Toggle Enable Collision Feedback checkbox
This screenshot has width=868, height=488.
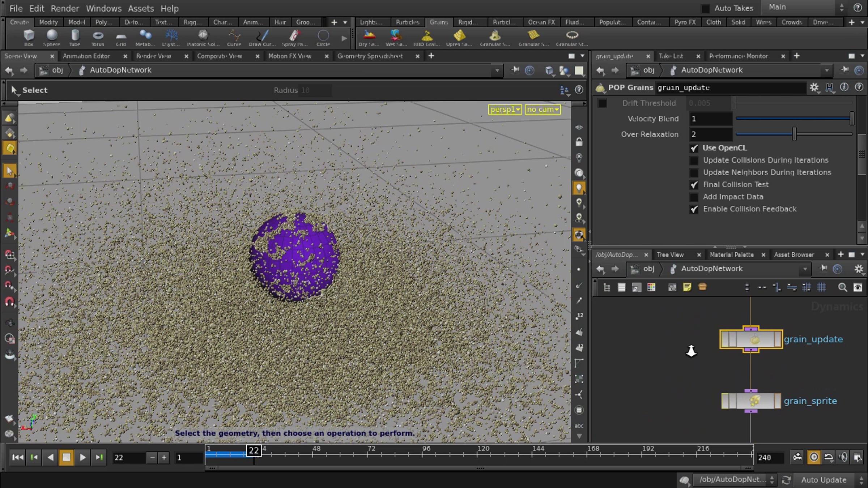tap(694, 209)
